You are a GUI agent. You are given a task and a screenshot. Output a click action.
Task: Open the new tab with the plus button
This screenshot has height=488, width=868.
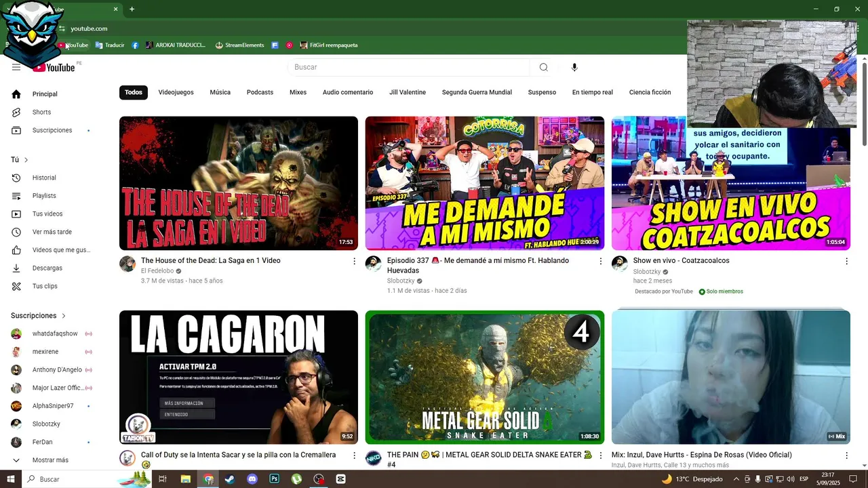tap(132, 9)
